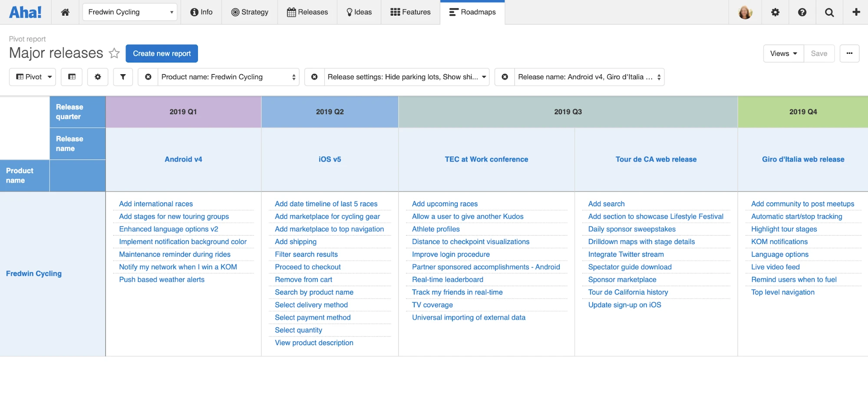868x406 pixels.
Task: Open feature Real-time leaderboard
Action: click(447, 279)
